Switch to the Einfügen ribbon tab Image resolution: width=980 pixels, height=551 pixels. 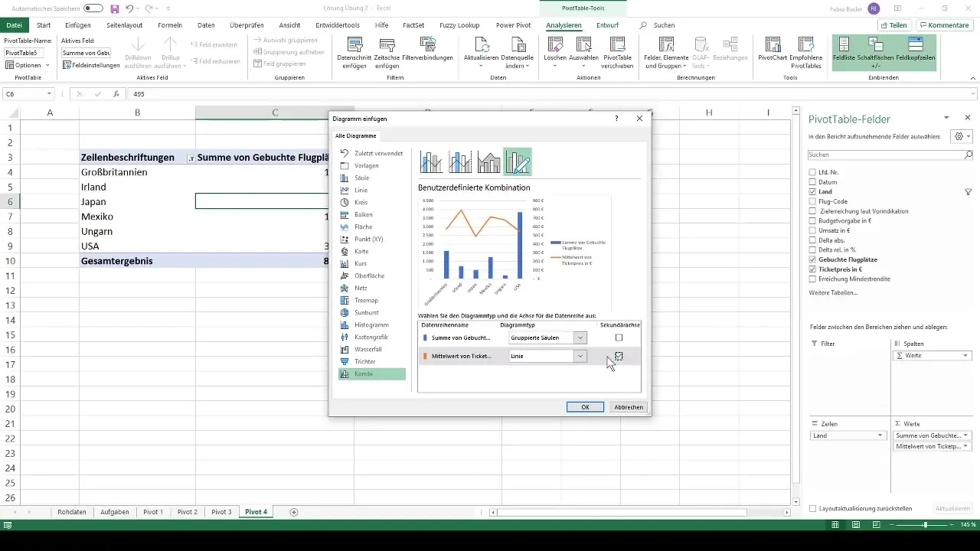77,25
